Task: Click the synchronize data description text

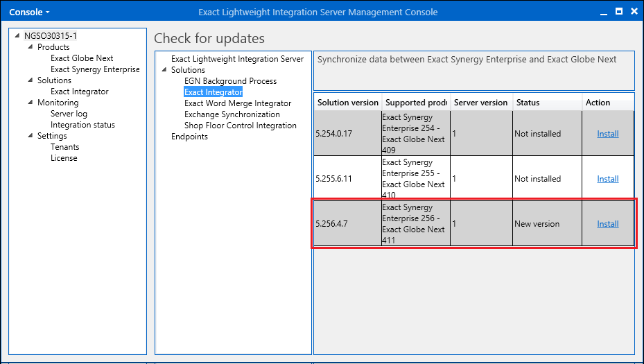Action: pos(467,60)
